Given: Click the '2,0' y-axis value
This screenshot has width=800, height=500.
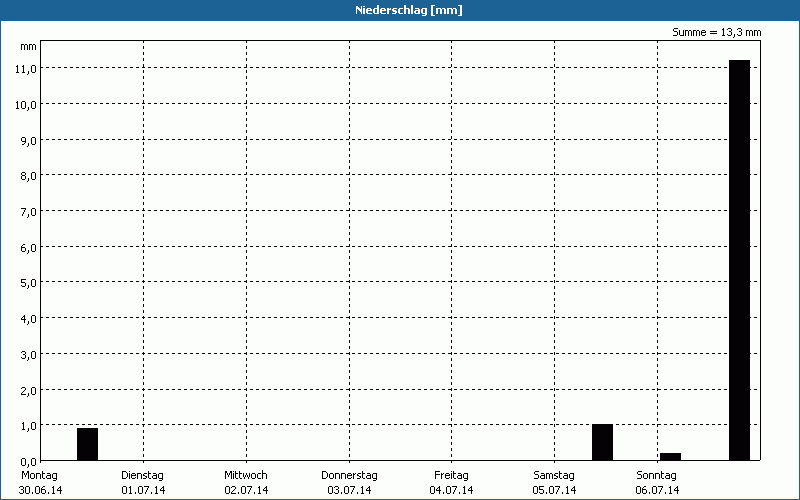Looking at the screenshot, I should pyautogui.click(x=28, y=390).
